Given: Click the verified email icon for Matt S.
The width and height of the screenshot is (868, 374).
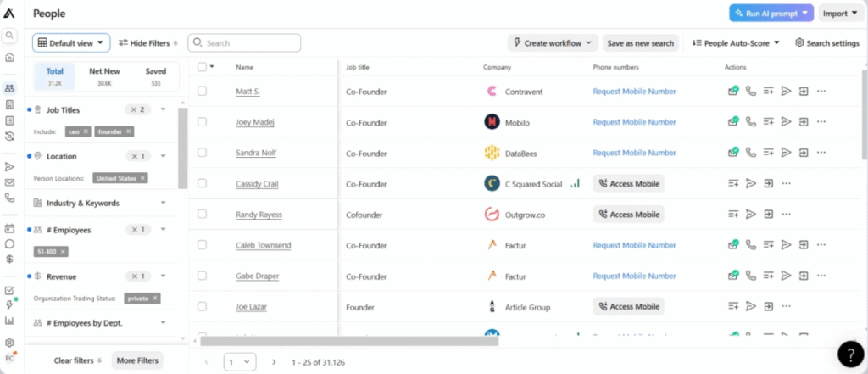Looking at the screenshot, I should point(733,92).
